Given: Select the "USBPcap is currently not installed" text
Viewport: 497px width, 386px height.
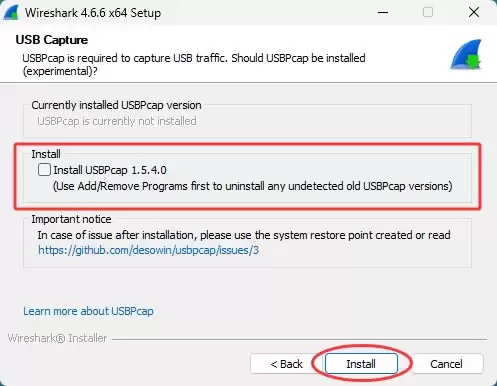Looking at the screenshot, I should coord(117,121).
